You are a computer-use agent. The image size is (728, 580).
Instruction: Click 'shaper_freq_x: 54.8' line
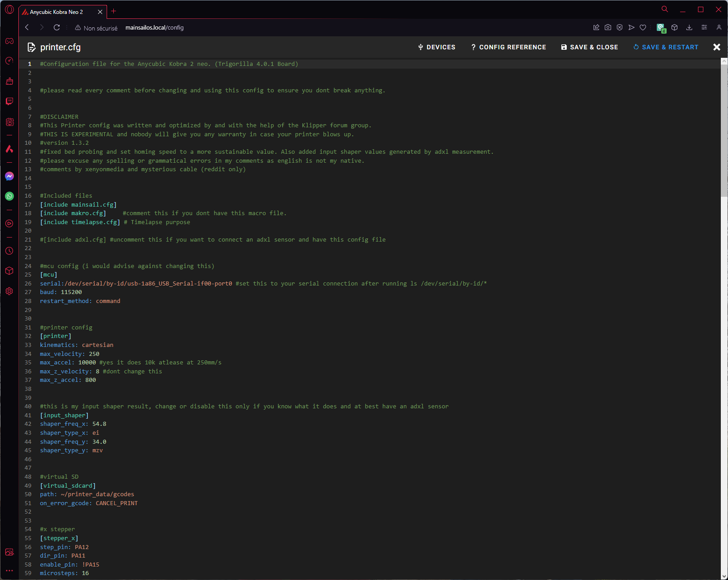73,424
